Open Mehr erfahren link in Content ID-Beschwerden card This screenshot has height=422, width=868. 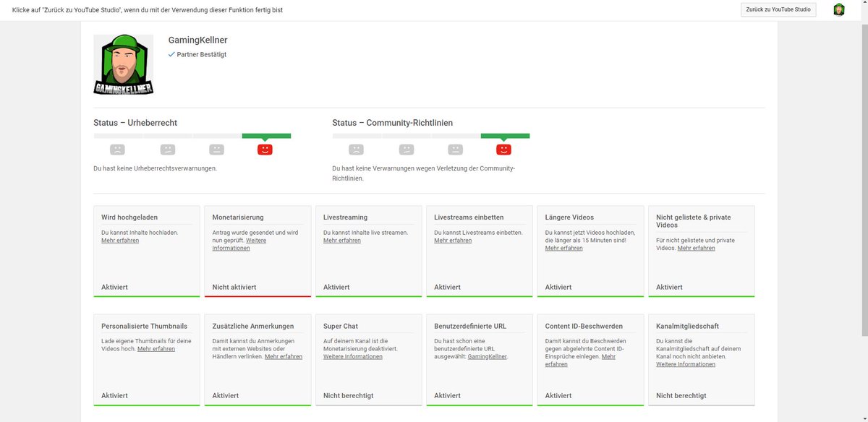[581, 360]
